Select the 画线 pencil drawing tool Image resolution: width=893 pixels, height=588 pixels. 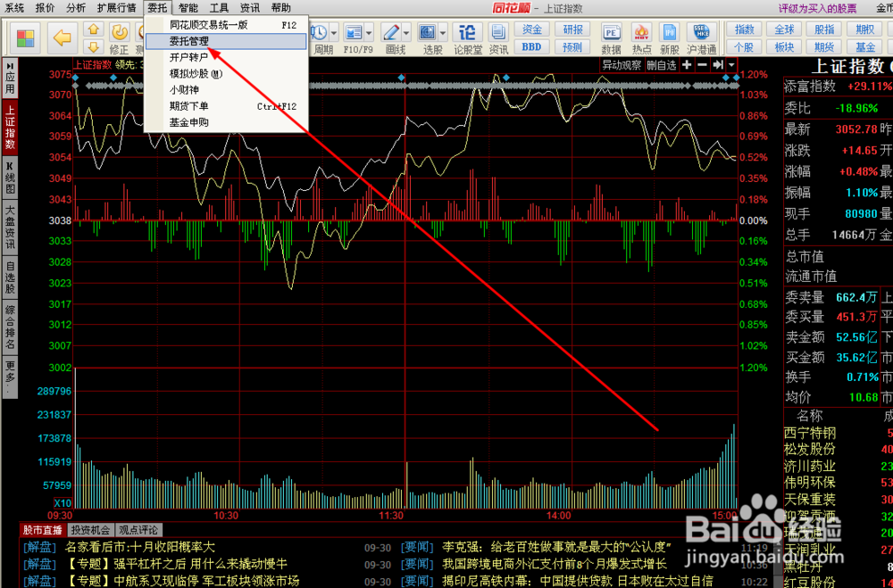click(x=391, y=32)
